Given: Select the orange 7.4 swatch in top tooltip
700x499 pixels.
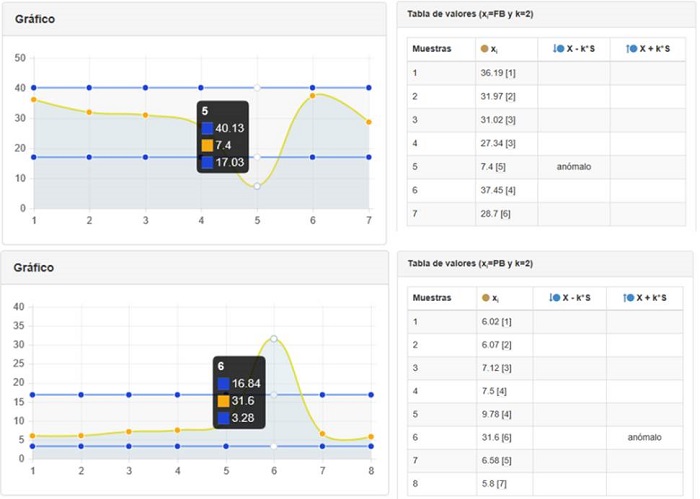Looking at the screenshot, I should 207,145.
